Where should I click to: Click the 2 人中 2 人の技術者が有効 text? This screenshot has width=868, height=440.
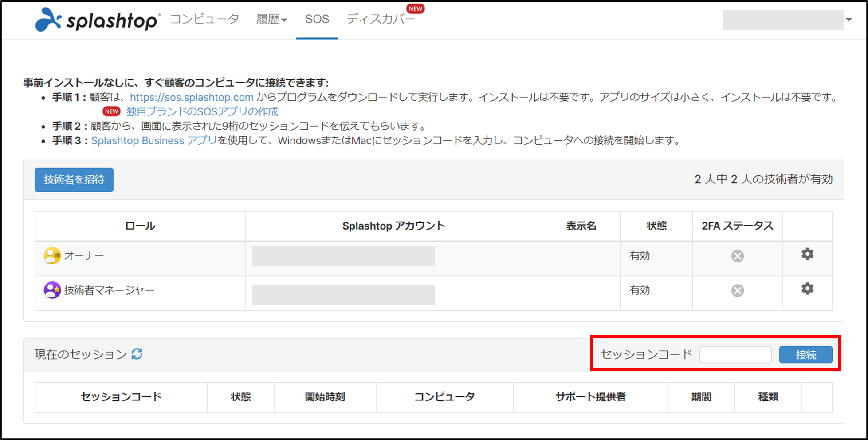(x=763, y=179)
